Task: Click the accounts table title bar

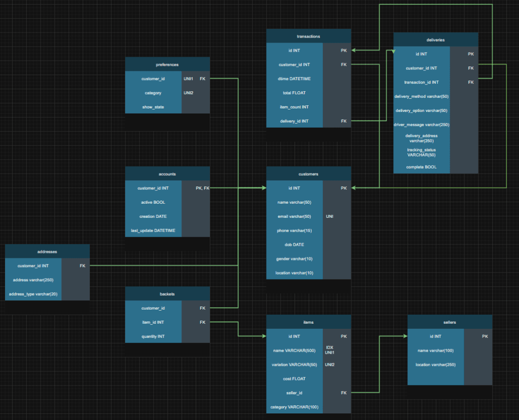Action: point(167,174)
